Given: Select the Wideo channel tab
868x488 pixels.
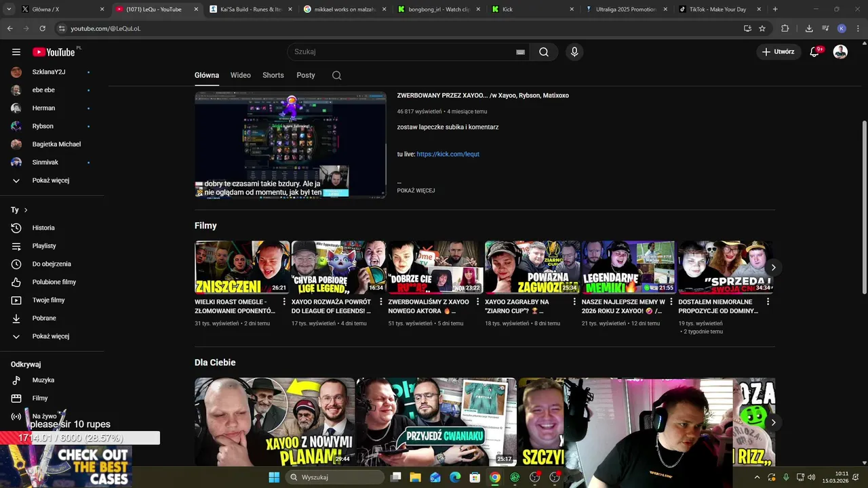Looking at the screenshot, I should point(241,75).
